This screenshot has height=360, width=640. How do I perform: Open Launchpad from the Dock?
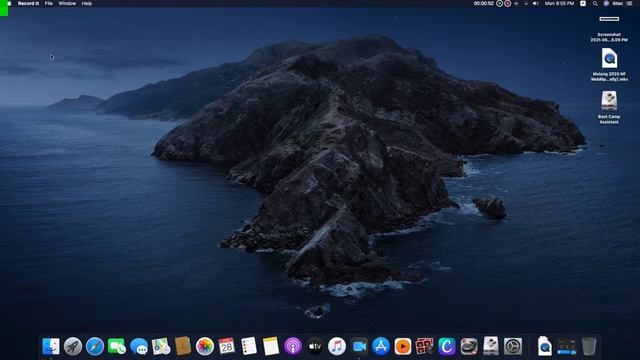click(x=73, y=347)
